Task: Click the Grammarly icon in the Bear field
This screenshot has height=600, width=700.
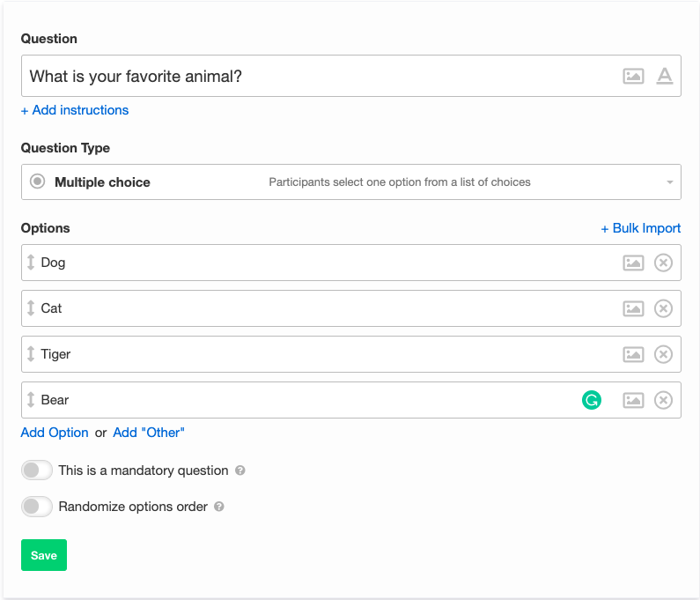Action: pos(592,400)
